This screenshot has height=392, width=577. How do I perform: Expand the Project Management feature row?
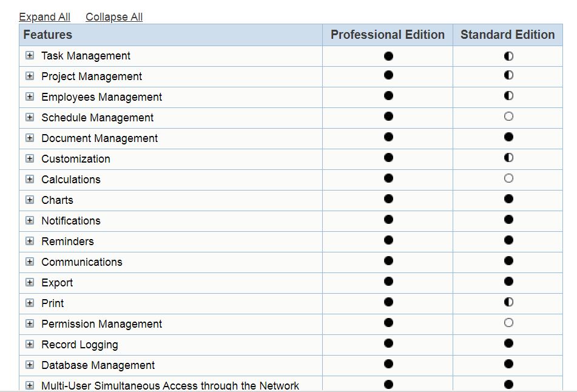30,76
